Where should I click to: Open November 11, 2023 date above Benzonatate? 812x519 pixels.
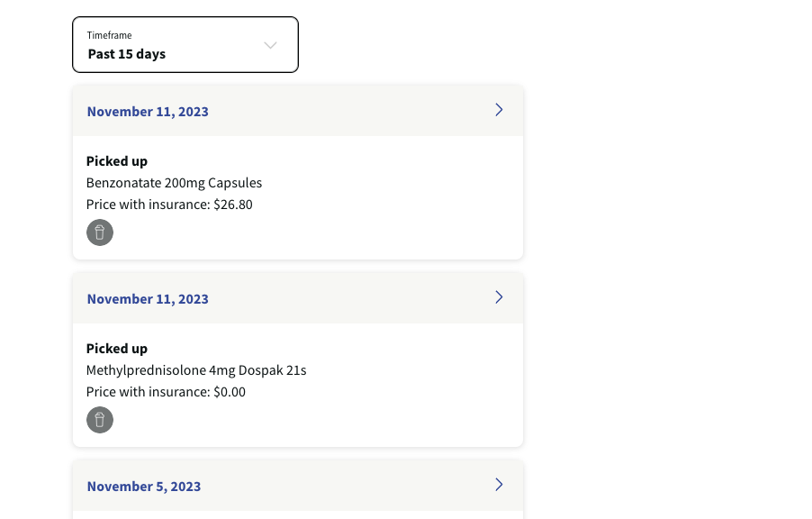[x=148, y=112]
